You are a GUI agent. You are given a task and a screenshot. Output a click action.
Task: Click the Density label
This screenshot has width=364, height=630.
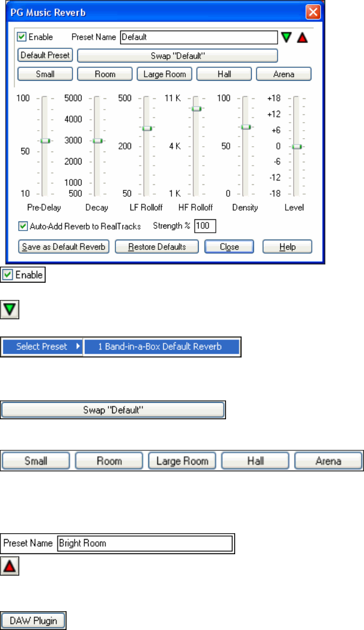pyautogui.click(x=245, y=207)
